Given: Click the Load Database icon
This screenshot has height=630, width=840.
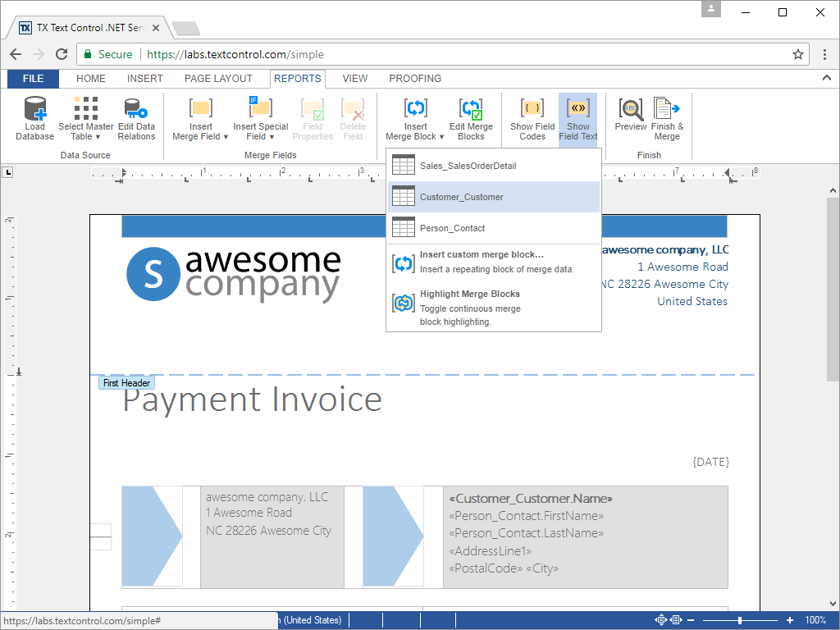Looking at the screenshot, I should point(34,108).
